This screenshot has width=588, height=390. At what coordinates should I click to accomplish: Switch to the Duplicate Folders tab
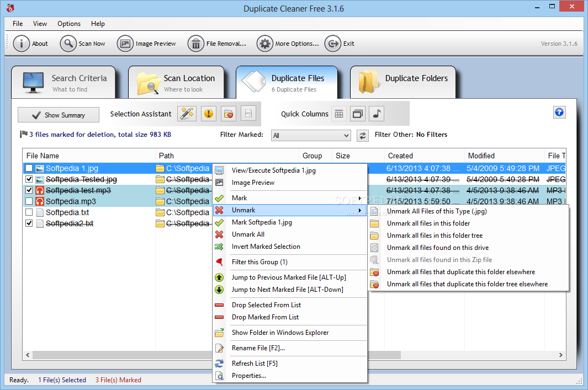click(x=402, y=82)
